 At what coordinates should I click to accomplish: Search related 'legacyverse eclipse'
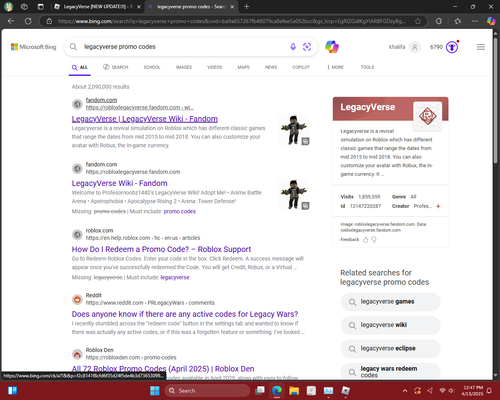coord(390,348)
